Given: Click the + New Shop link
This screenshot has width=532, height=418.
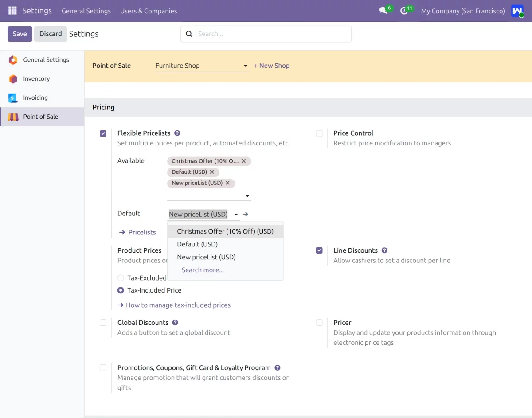Looking at the screenshot, I should [x=272, y=66].
